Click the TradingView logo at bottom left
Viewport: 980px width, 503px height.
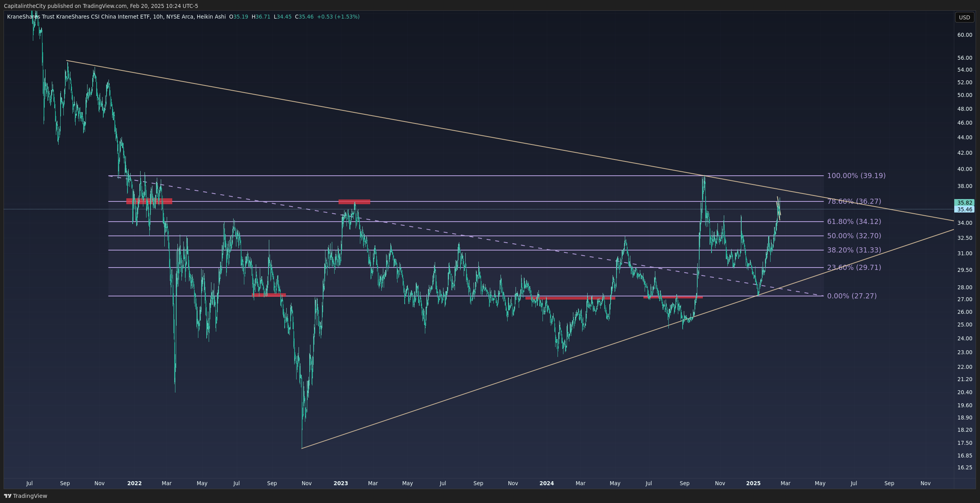pos(25,496)
